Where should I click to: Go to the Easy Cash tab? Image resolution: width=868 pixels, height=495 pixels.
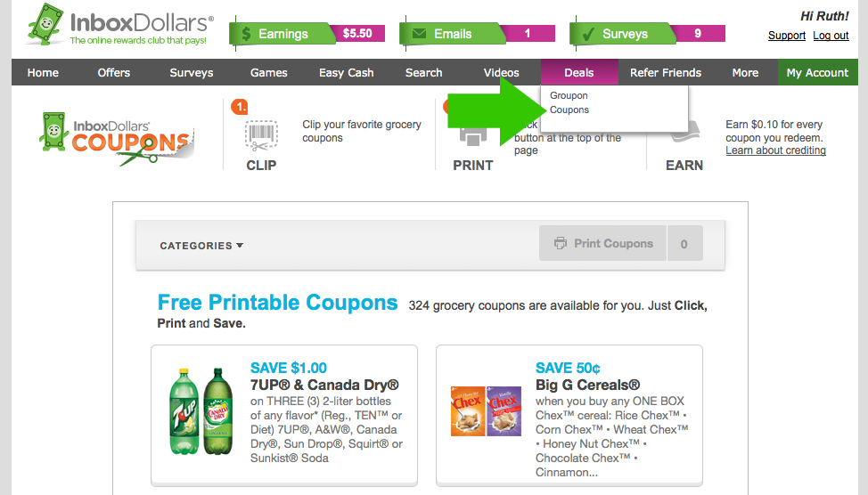point(347,73)
